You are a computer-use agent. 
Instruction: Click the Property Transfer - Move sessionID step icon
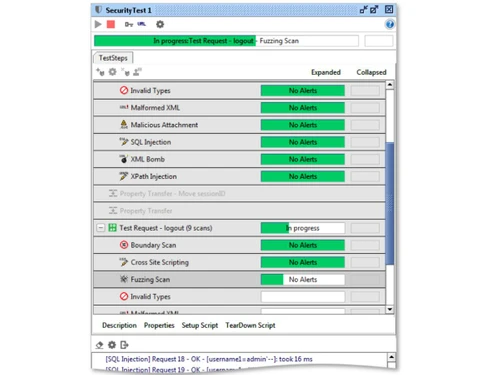[113, 193]
